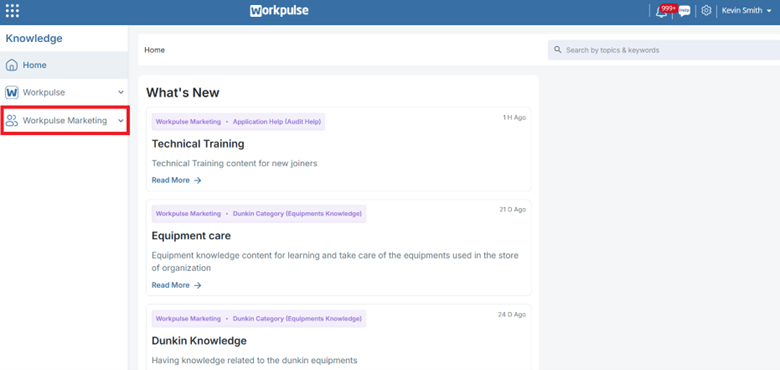Click 'Having knowledge related to the dunkin equipments'
Screen dimensions: 780x370
[x=255, y=361]
